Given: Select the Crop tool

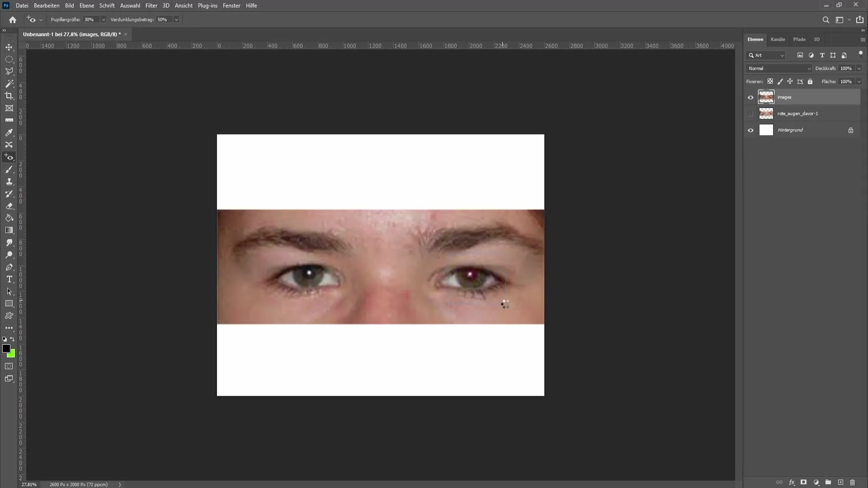Looking at the screenshot, I should (x=9, y=96).
